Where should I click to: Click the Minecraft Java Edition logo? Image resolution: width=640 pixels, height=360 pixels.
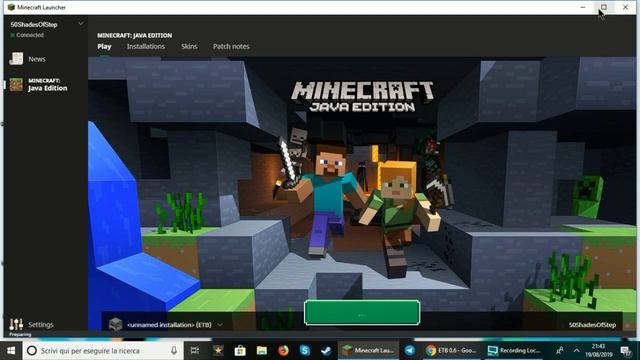(362, 96)
